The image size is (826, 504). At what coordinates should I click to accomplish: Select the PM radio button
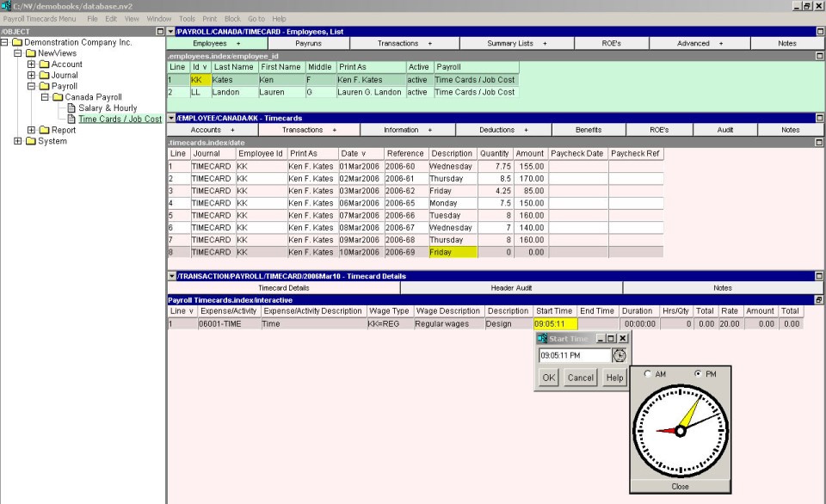(698, 374)
